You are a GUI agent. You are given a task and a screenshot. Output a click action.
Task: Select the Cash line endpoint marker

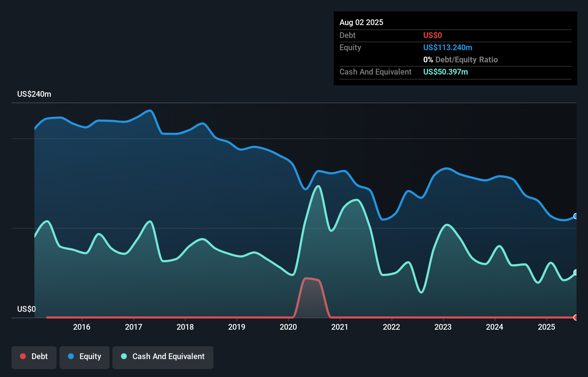(575, 272)
